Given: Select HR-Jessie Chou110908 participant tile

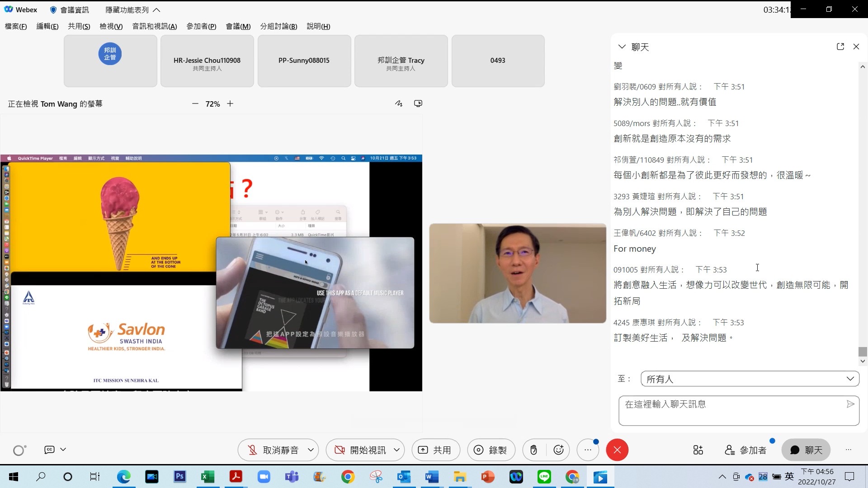Looking at the screenshot, I should point(207,61).
